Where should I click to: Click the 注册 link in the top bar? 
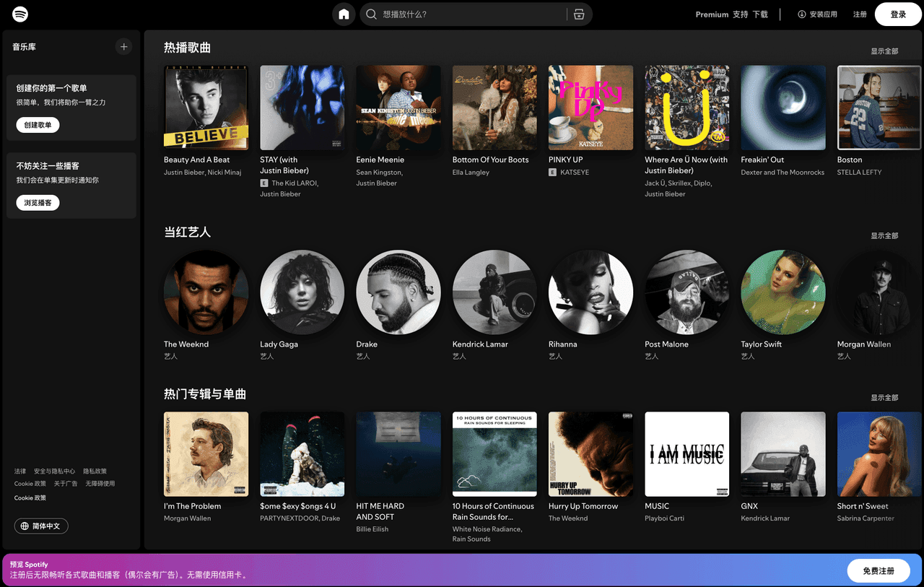pyautogui.click(x=860, y=14)
